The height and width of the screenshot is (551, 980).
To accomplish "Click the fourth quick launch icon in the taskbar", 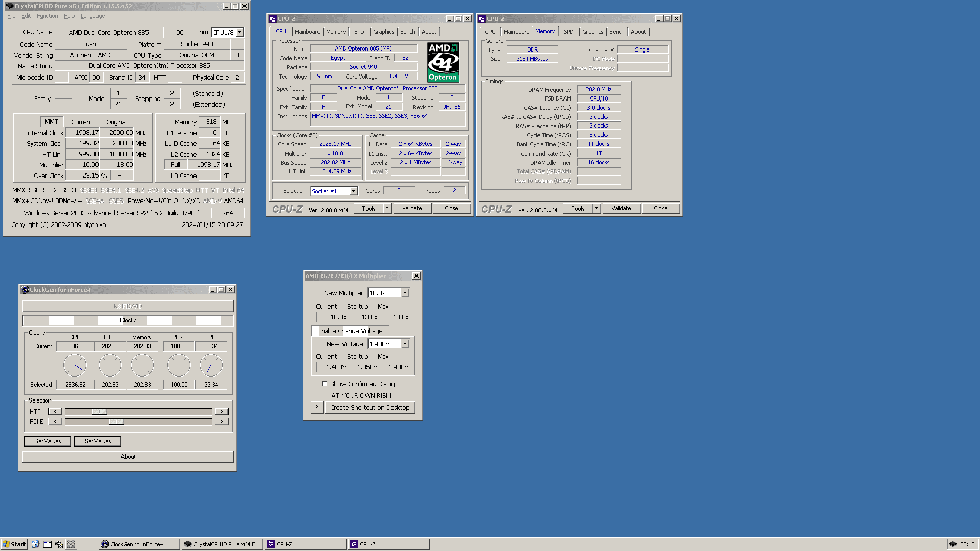I will point(71,544).
